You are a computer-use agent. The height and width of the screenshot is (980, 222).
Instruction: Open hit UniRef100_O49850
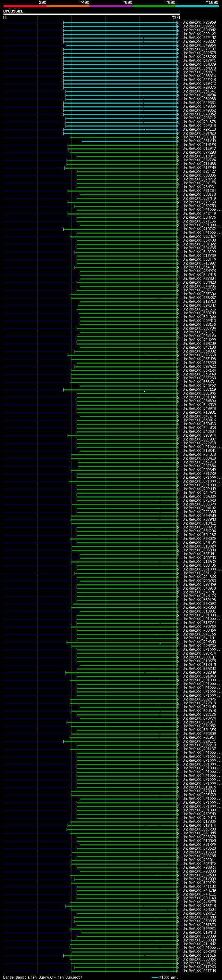point(199,106)
